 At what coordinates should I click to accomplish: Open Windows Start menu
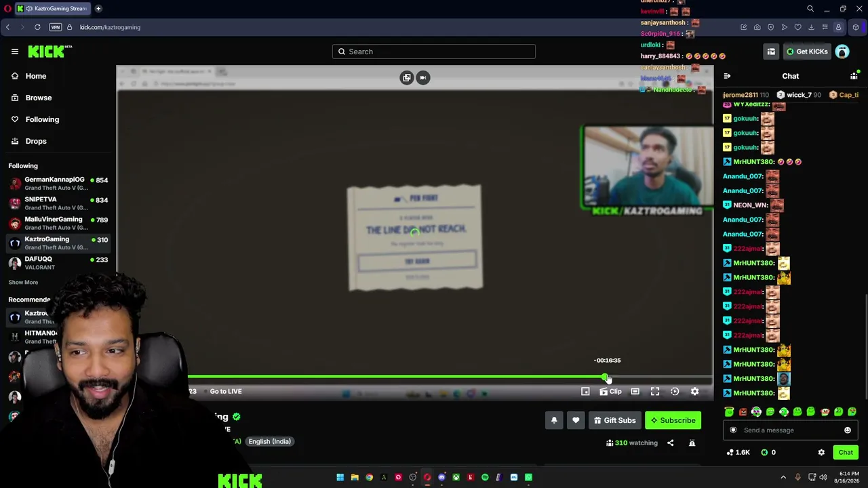pos(340,477)
